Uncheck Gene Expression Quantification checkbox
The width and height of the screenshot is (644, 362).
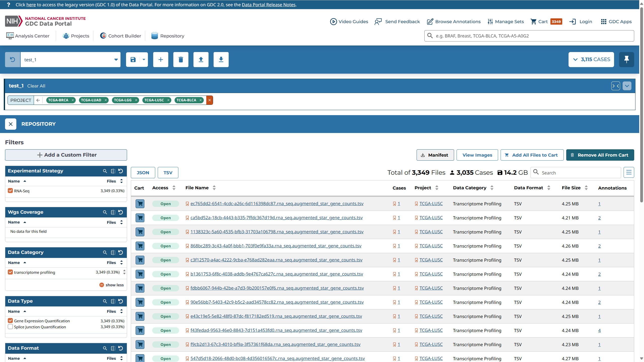tap(10, 321)
